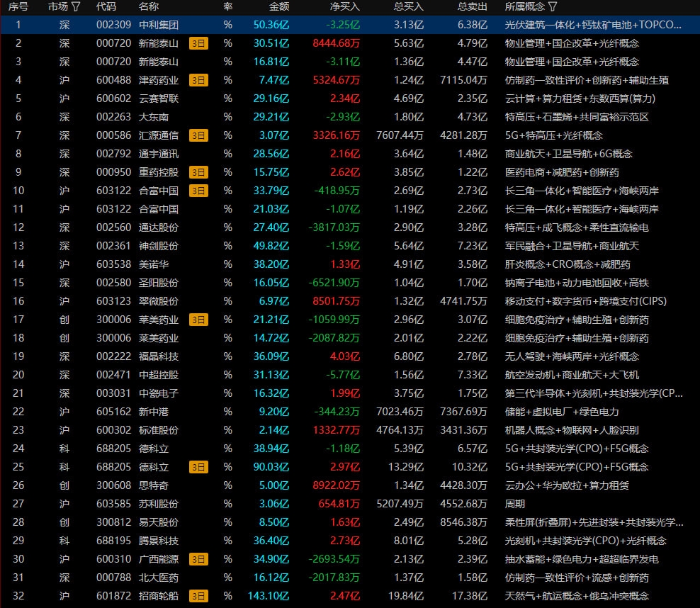This screenshot has width=700, height=608.
Task: Click concept 医药电商+减肥药+创新药
Action: tap(562, 172)
